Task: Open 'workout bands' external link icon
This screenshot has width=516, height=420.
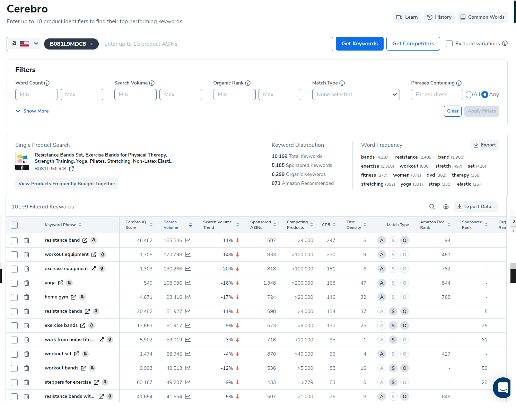Action: (x=84, y=368)
